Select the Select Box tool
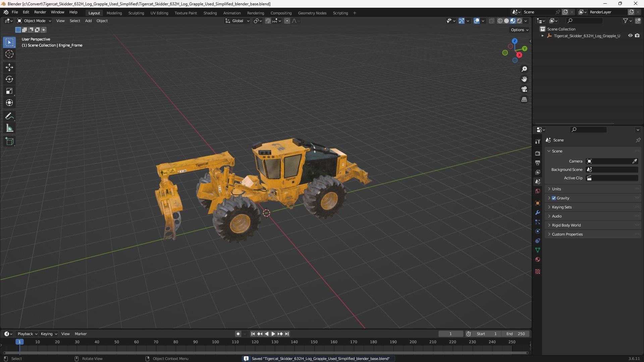 [9, 42]
